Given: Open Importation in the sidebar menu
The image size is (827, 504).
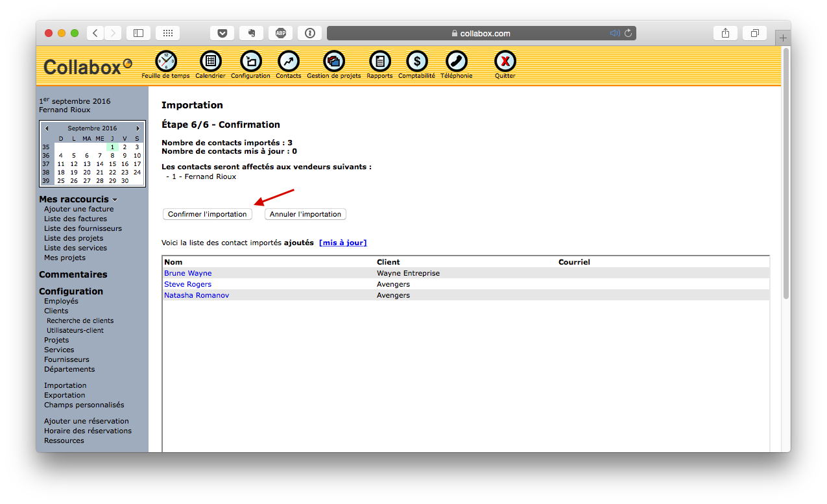Looking at the screenshot, I should click(65, 385).
